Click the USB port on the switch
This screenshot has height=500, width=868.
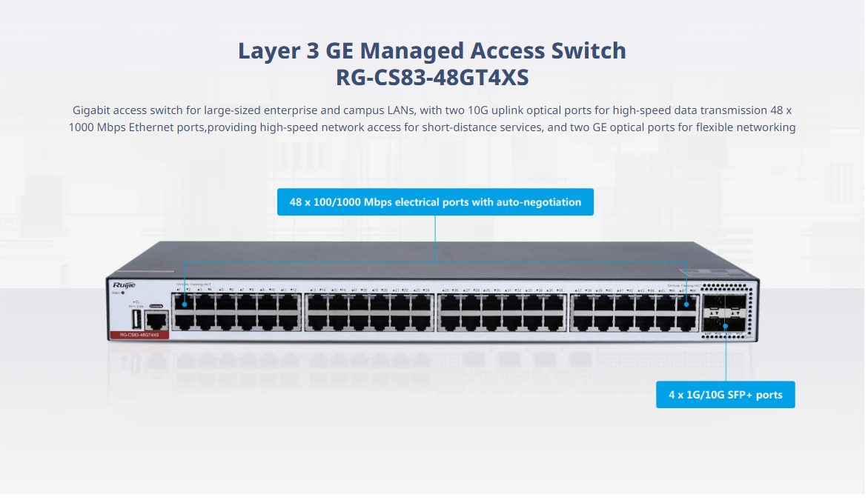(x=136, y=319)
